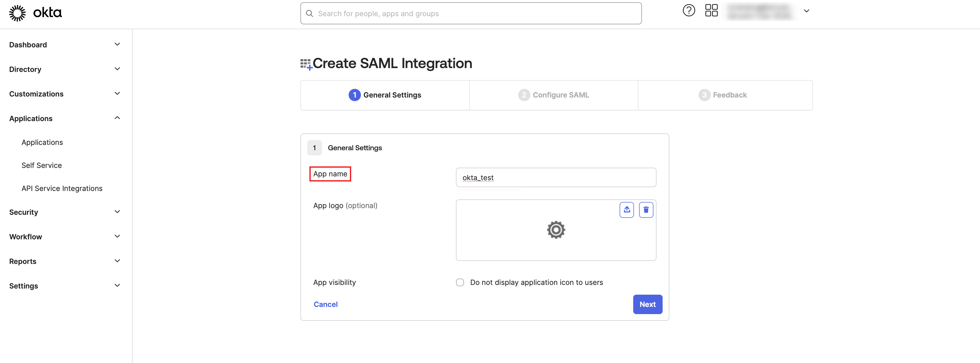Click the App name input field
Viewport: 980px width, 363px height.
[x=555, y=177]
